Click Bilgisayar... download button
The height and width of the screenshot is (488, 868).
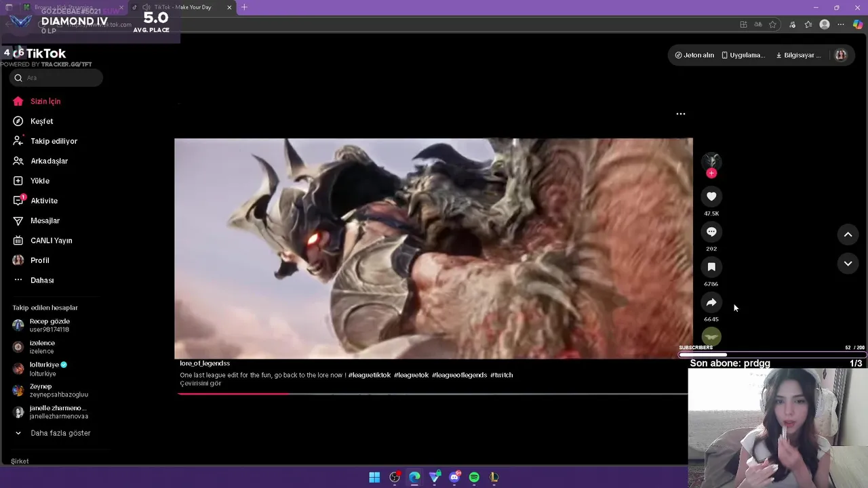click(x=798, y=55)
